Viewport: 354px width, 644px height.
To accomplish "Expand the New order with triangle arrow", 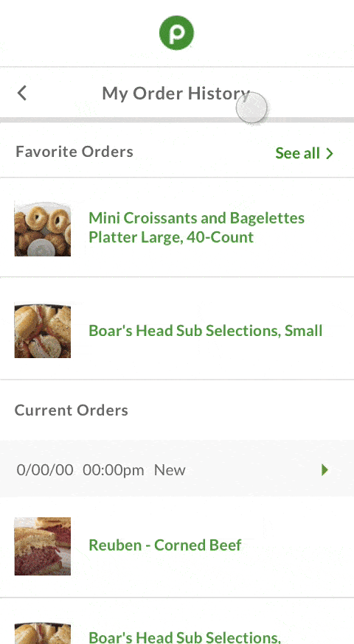I will coord(324,469).
